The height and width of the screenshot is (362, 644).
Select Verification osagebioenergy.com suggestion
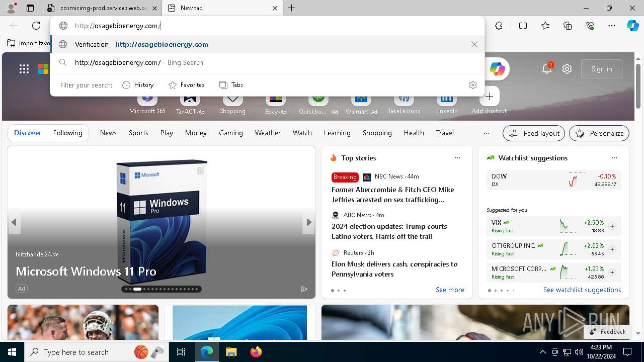click(x=267, y=44)
